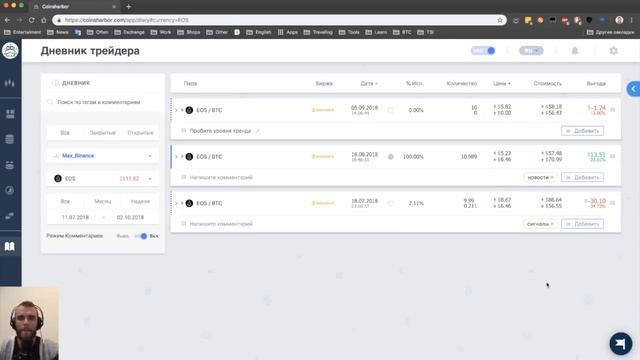Screen dimensions: 640x360
Task: Open the Max_Binance account dropdown
Action: pyautogui.click(x=103, y=156)
